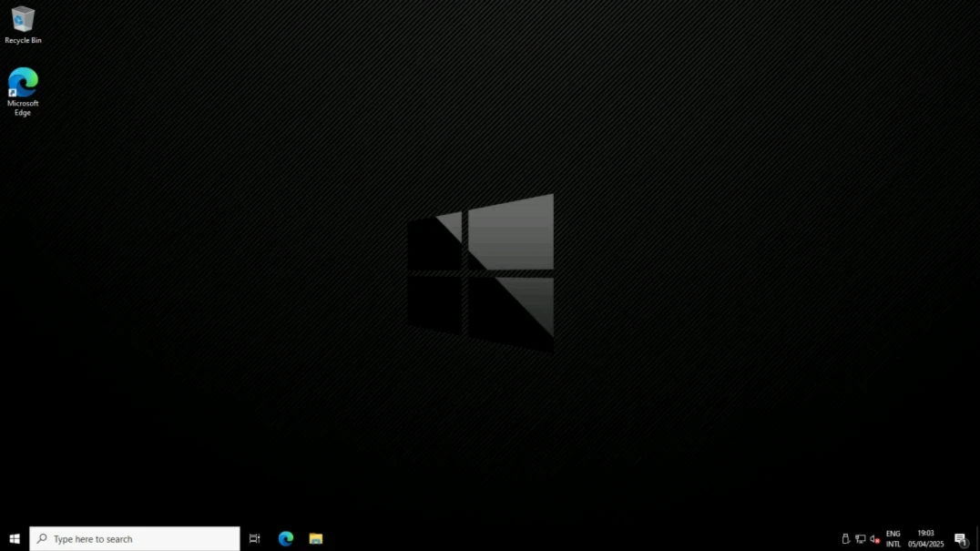
Task: Select the Microsoft Edge desktop shortcut
Action: tap(23, 92)
